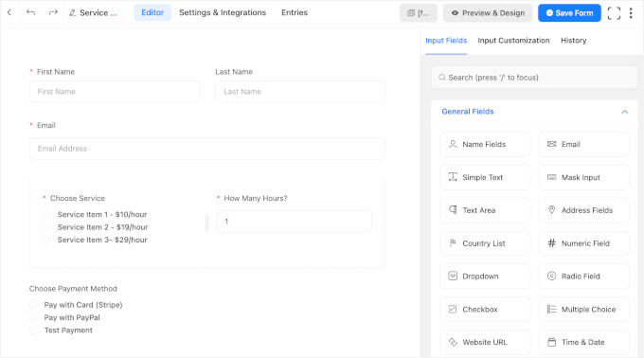The image size is (644, 358).
Task: Add a Dropdown field
Action: (485, 277)
